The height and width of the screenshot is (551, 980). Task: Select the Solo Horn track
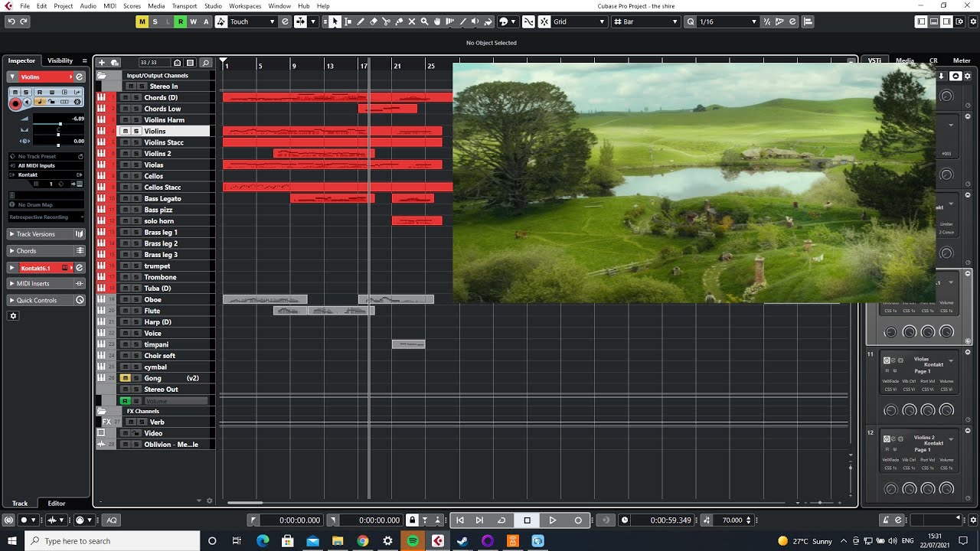[x=158, y=221]
